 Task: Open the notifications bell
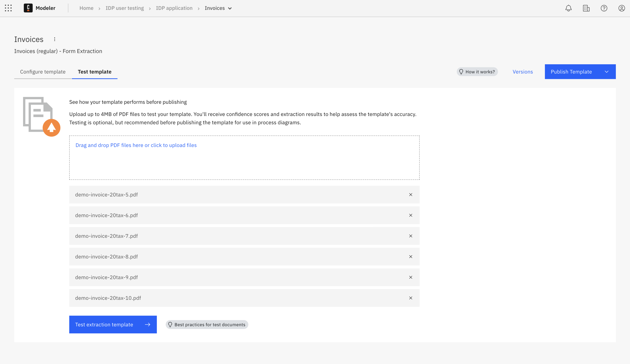(568, 8)
